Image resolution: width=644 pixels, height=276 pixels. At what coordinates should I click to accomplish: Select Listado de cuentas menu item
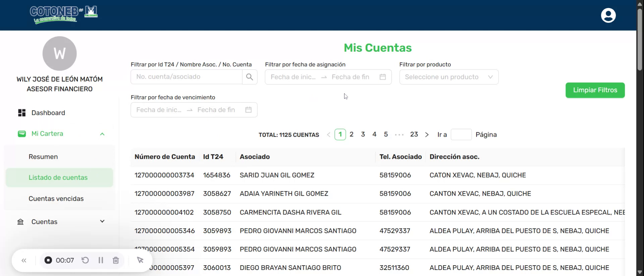tap(59, 178)
